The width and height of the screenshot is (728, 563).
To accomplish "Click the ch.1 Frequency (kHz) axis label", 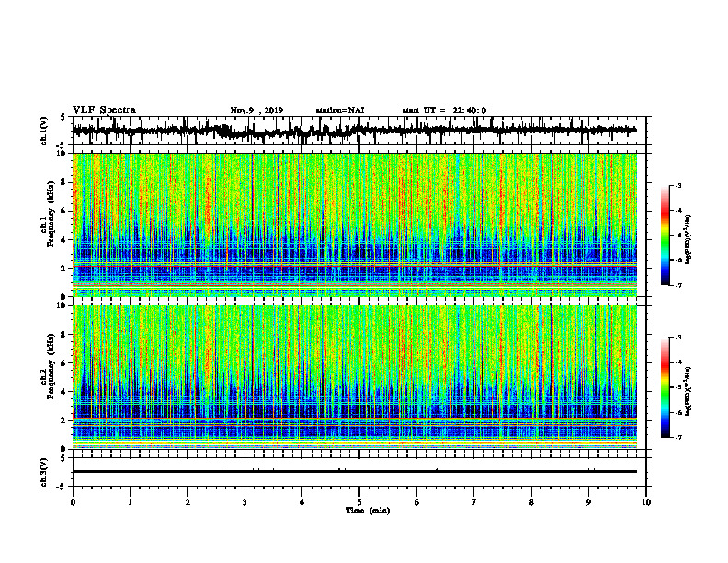I will (x=48, y=214).
